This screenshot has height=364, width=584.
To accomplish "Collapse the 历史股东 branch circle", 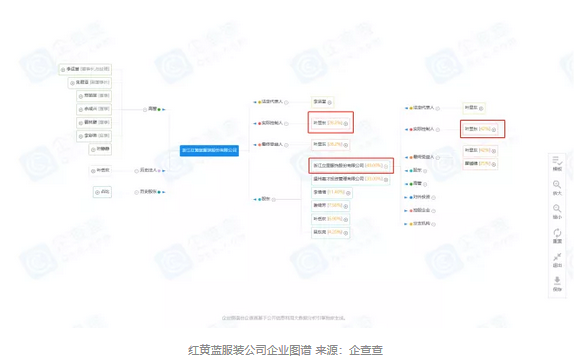I will tap(136, 192).
